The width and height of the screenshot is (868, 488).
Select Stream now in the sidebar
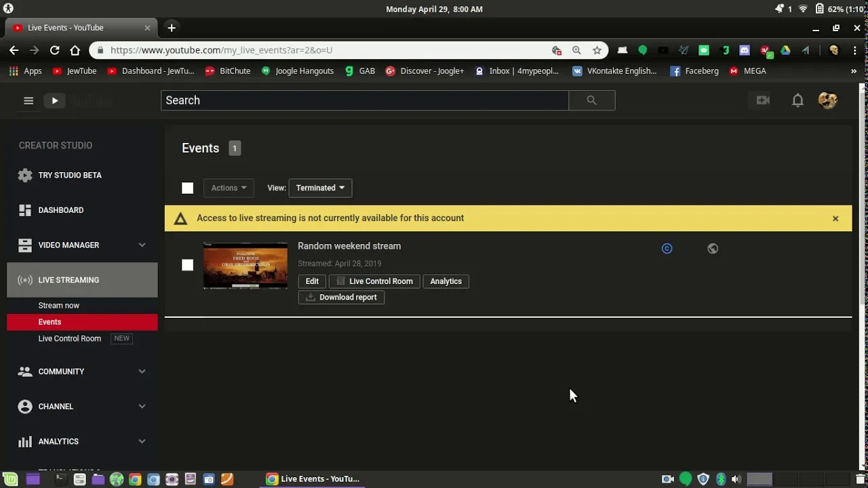click(x=59, y=306)
